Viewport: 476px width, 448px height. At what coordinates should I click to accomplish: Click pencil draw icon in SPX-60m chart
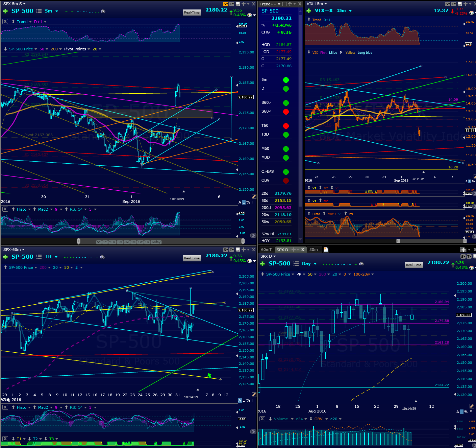pos(254,395)
